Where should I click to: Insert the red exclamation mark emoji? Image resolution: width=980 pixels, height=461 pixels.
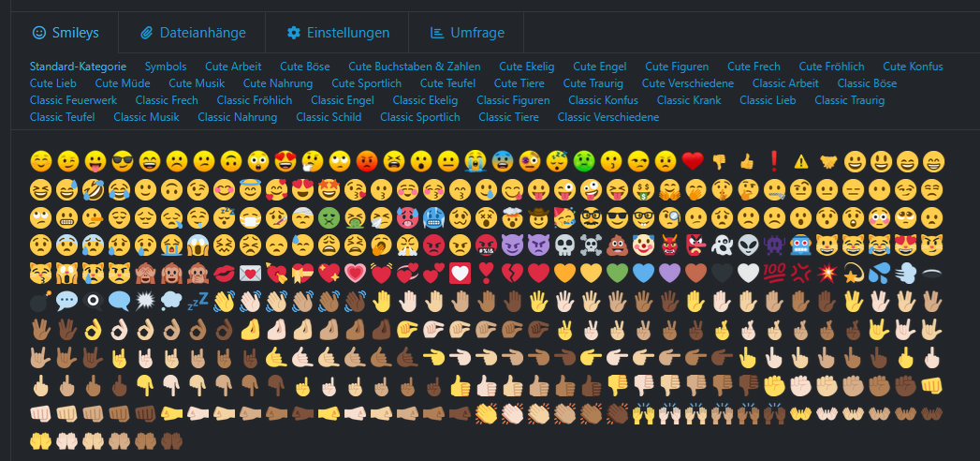coord(774,161)
